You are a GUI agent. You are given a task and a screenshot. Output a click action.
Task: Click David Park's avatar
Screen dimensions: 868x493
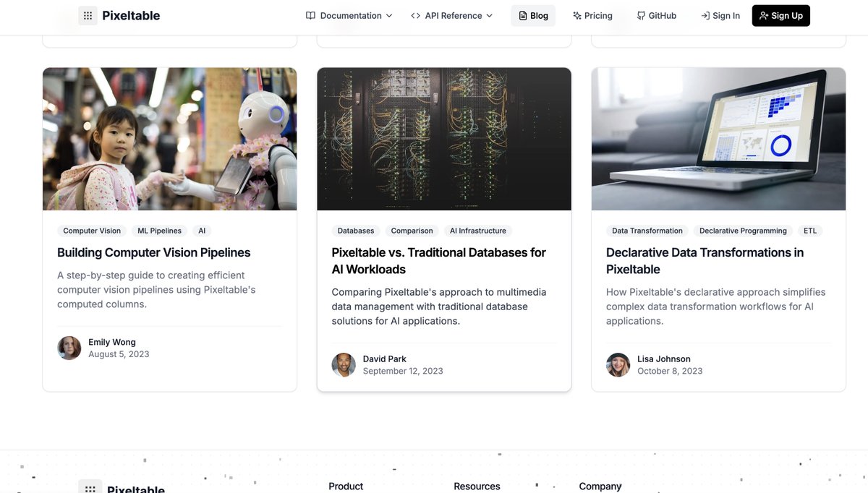pyautogui.click(x=344, y=365)
